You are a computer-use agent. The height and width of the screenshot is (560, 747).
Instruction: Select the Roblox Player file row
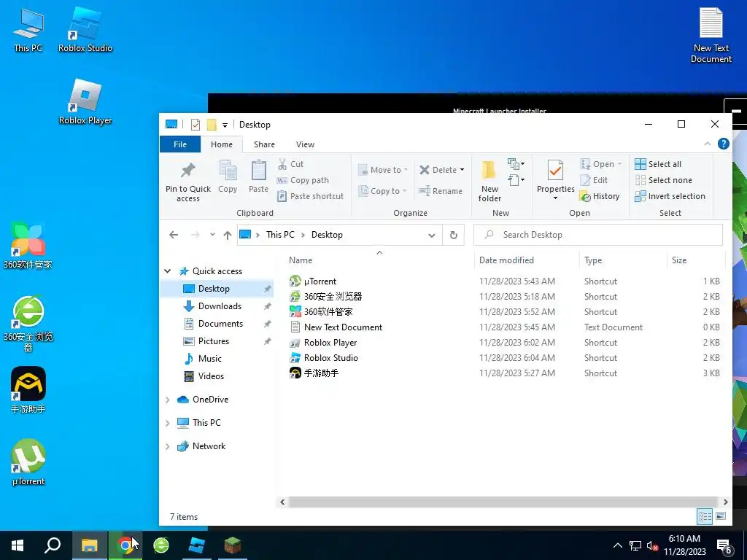pos(505,343)
